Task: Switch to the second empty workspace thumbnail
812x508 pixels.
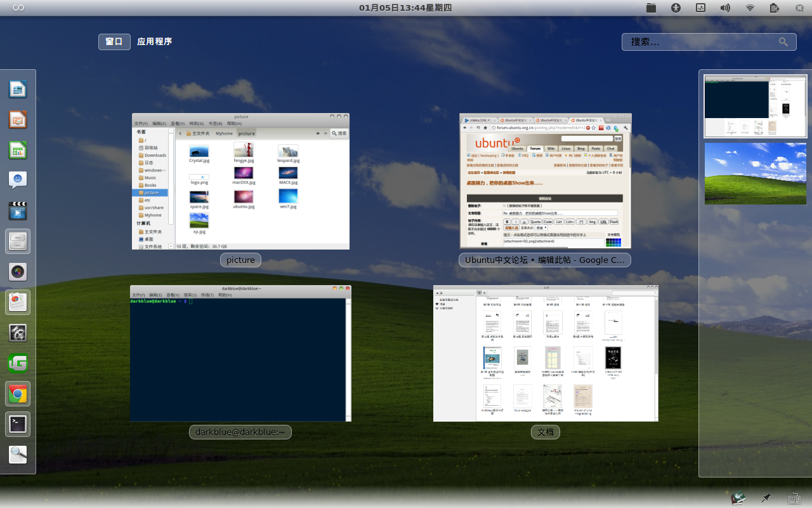Action: [755, 173]
